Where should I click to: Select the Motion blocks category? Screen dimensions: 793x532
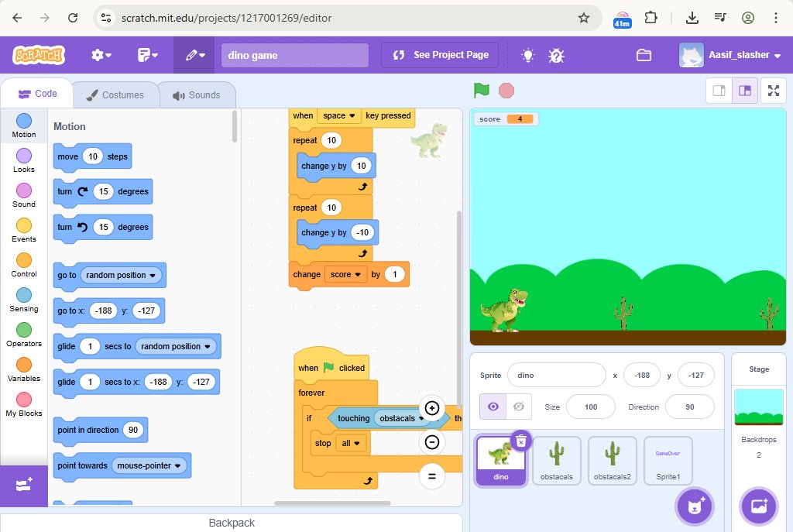23,128
